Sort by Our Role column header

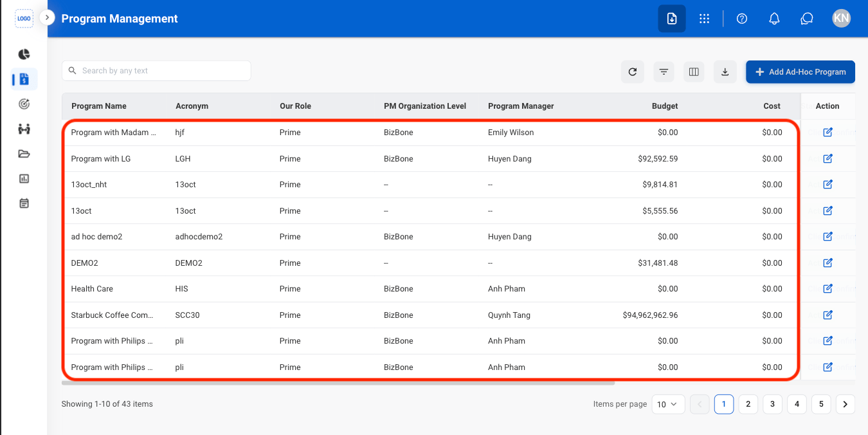(x=295, y=106)
